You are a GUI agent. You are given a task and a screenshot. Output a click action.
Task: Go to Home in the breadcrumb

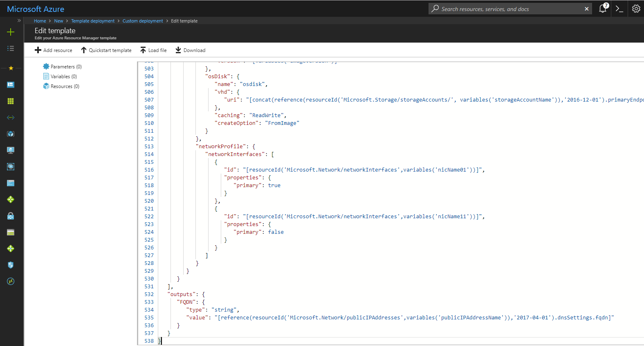(40, 21)
